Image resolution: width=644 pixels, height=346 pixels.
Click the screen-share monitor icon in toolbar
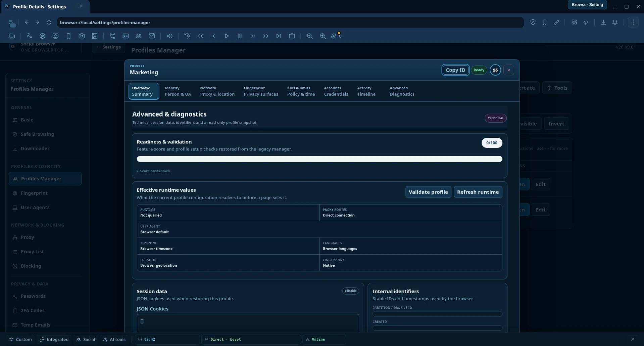click(55, 36)
